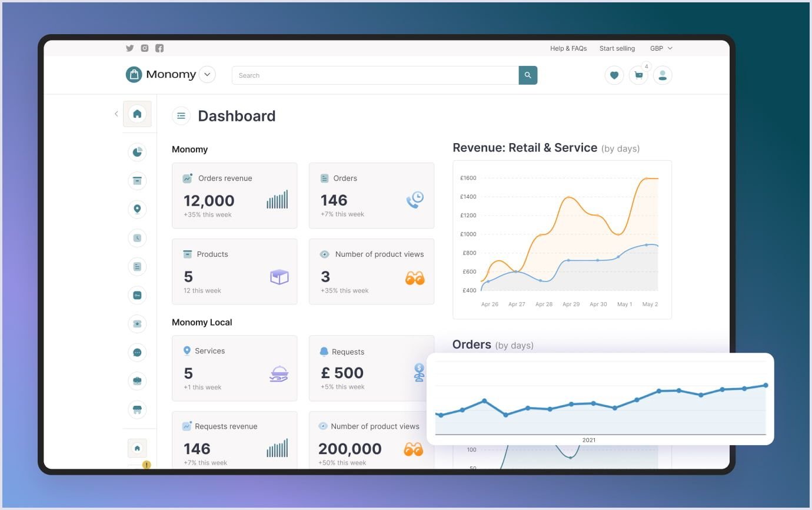Screen dimensions: 812x510
Task: Click the small home icon at sidebar bottom
Action: point(137,448)
